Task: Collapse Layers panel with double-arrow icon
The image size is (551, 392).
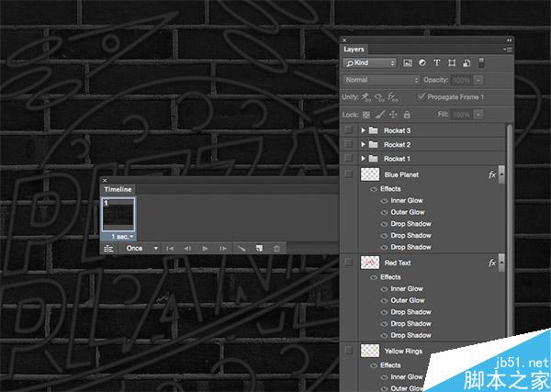Action: (509, 40)
